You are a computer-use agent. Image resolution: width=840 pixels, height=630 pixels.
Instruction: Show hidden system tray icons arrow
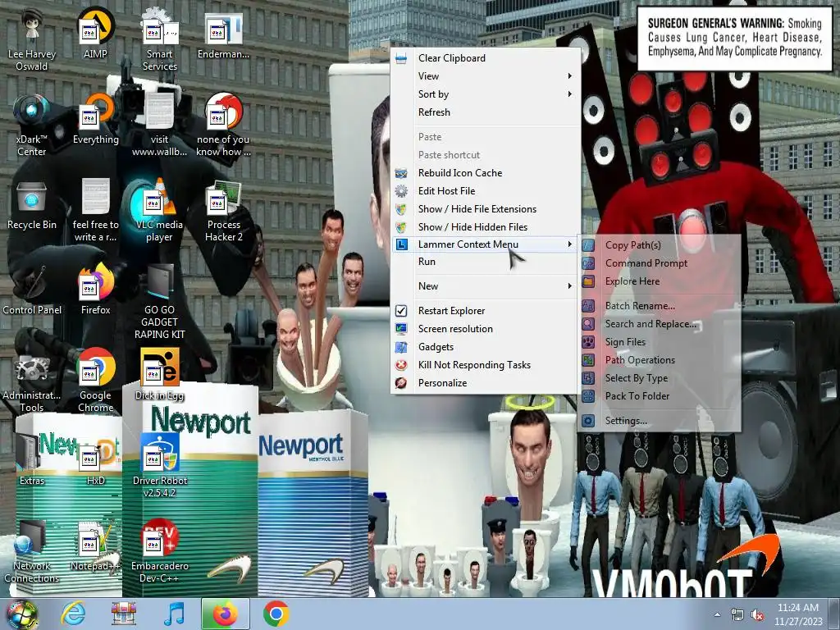717,614
